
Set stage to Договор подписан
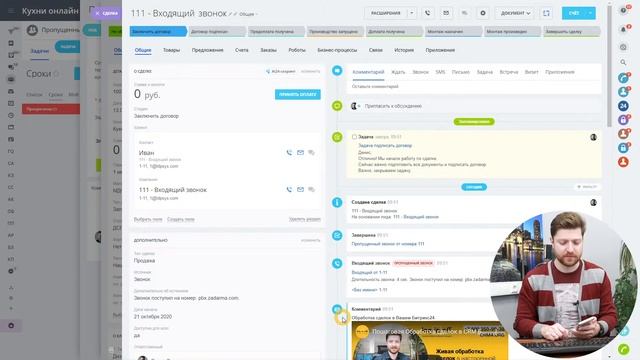point(218,31)
